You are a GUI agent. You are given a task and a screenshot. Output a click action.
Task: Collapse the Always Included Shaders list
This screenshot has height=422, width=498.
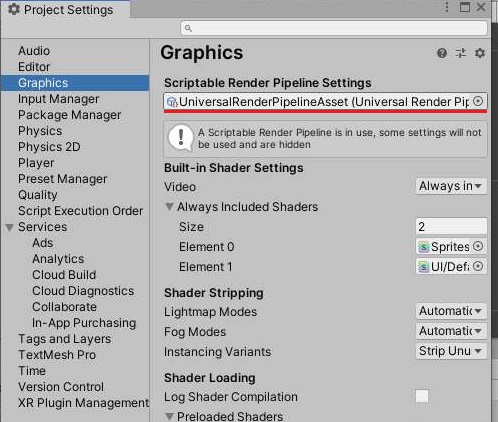[x=169, y=207]
